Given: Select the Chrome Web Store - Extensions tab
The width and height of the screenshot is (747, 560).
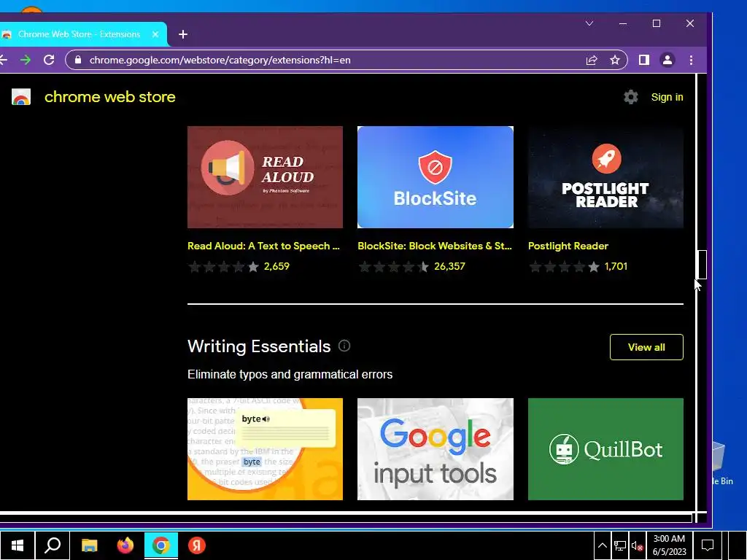Looking at the screenshot, I should [81, 34].
